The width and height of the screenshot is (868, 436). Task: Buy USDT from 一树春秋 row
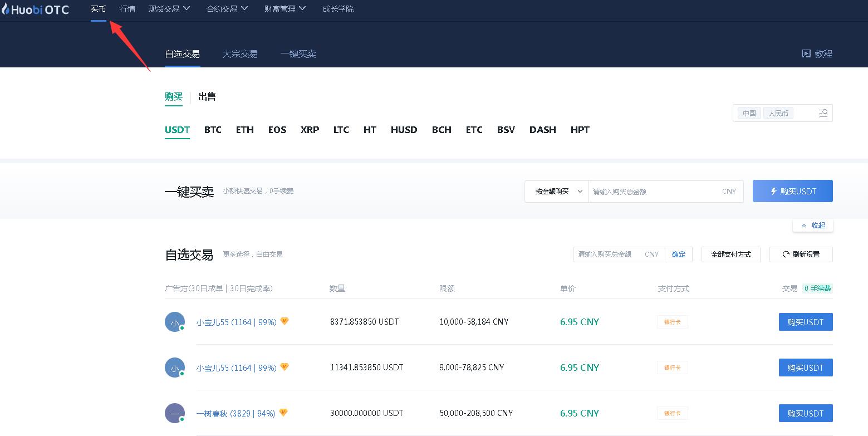(x=806, y=413)
